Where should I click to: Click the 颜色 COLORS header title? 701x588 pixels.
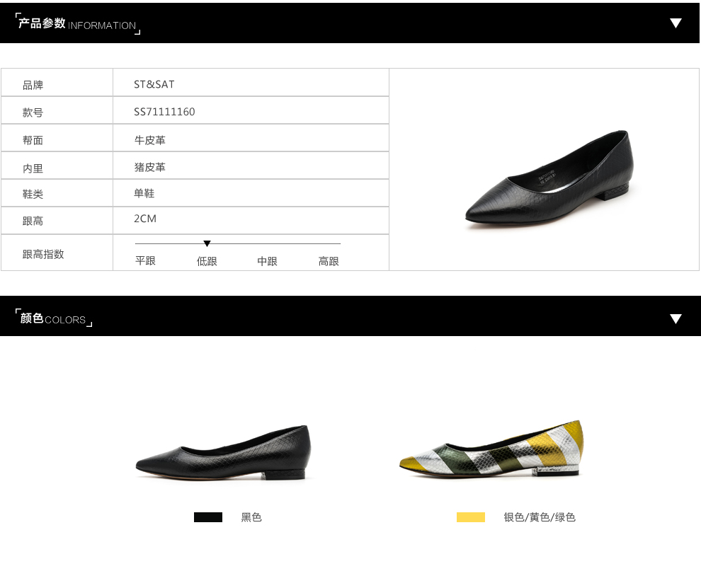coord(53,318)
